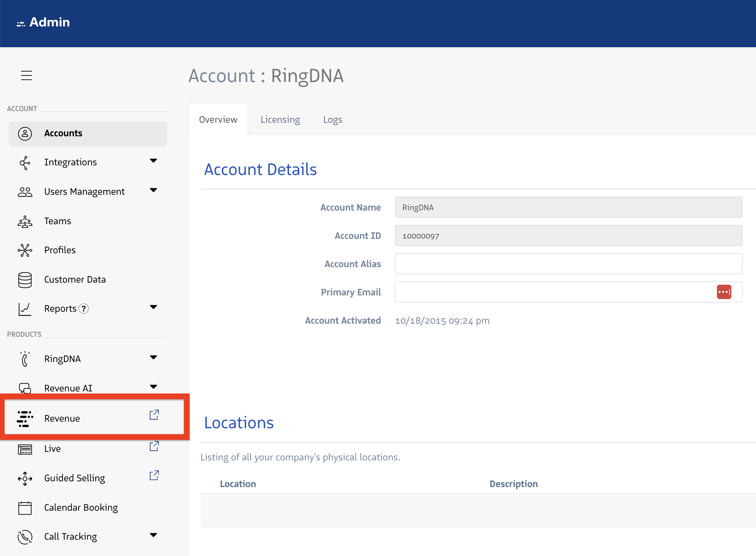Click the Admin header title
The height and width of the screenshot is (556, 756).
tap(50, 22)
